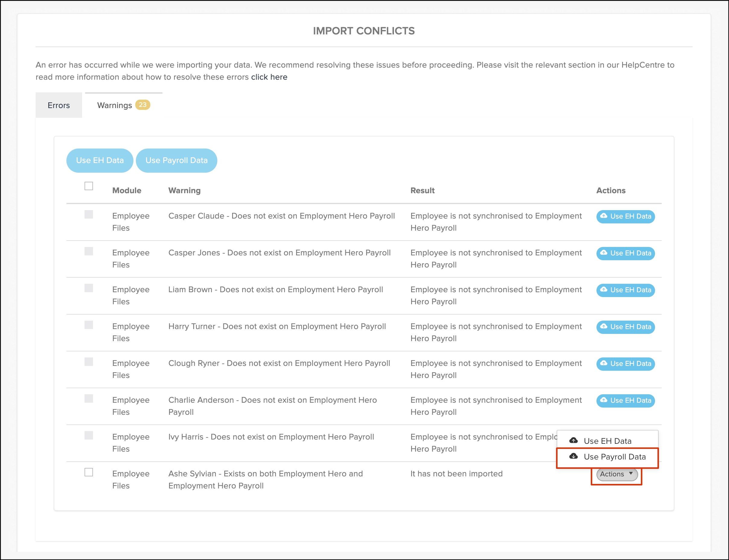Switch to the Errors tab
The width and height of the screenshot is (729, 560).
point(59,105)
